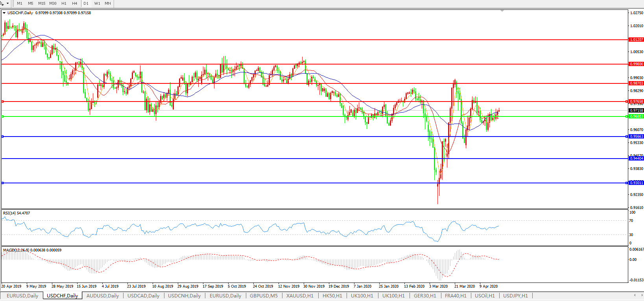The width and height of the screenshot is (644, 301).
Task: Open the USOil,H1 chart tab
Action: [x=485, y=295]
